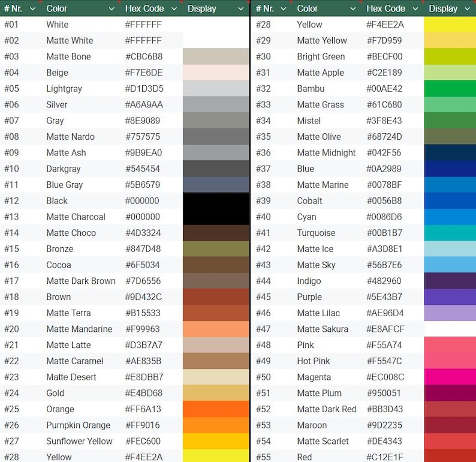Open the Hex Code filter arrow in right table
This screenshot has height=462, width=476.
(x=415, y=9)
